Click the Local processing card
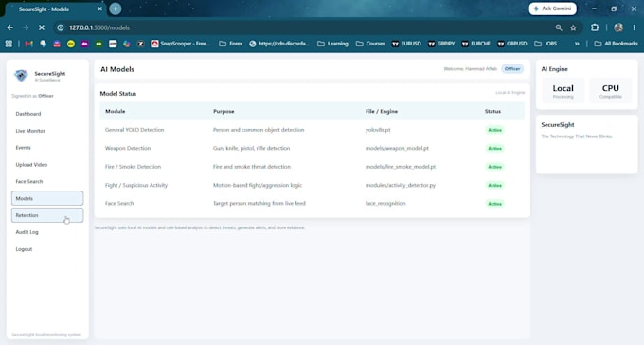 click(x=563, y=91)
